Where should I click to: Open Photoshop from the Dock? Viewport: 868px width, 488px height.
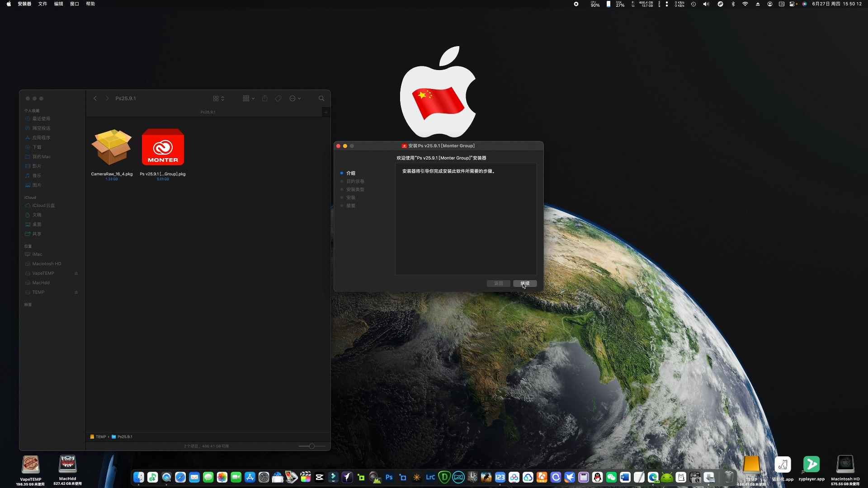tap(389, 477)
